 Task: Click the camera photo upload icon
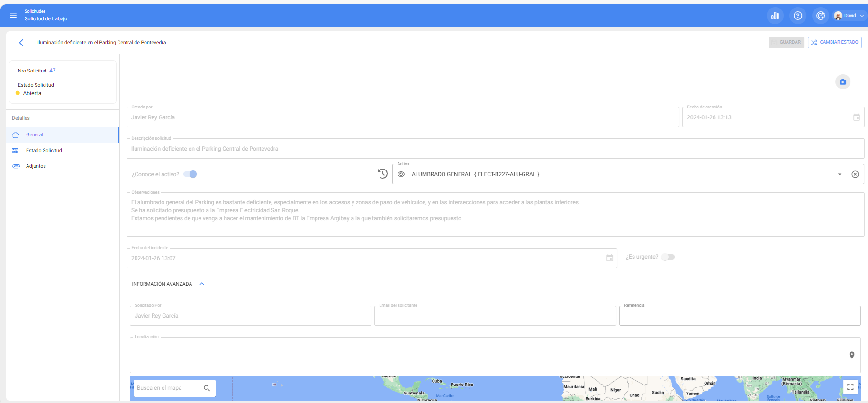click(842, 82)
